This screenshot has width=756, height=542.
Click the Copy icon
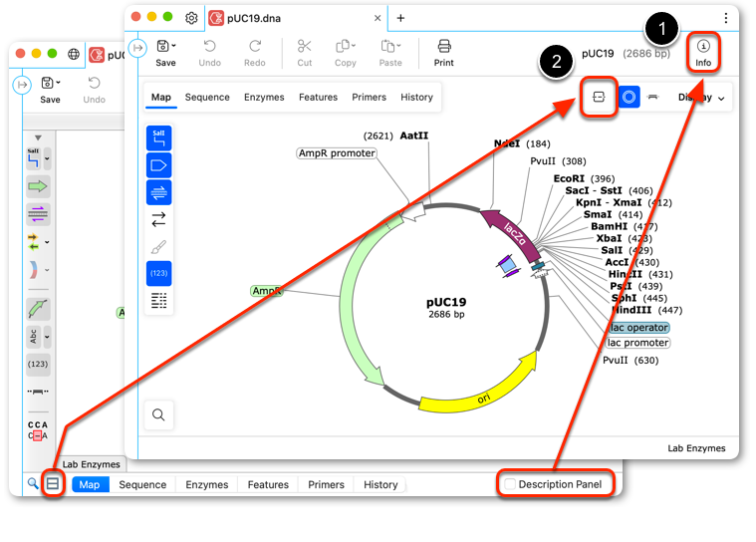(343, 46)
